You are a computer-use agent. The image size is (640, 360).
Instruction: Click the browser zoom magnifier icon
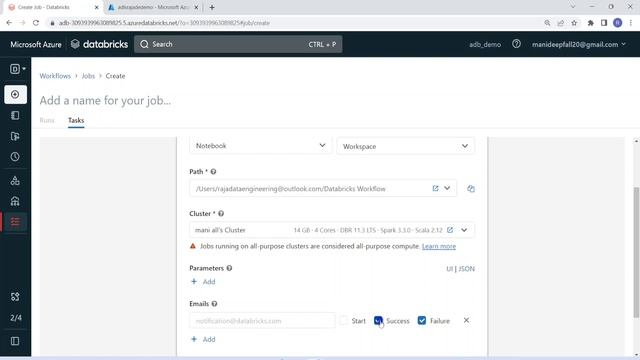click(547, 23)
